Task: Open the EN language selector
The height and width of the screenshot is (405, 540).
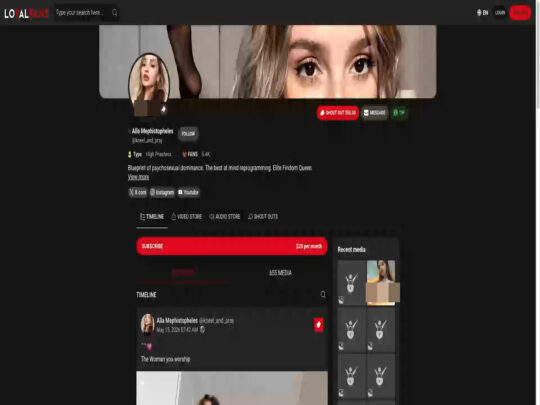Action: coord(482,13)
